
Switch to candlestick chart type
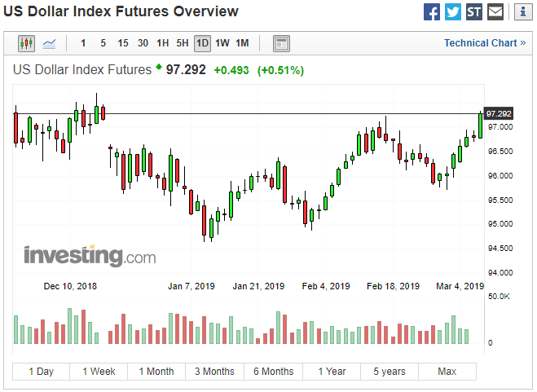click(26, 43)
